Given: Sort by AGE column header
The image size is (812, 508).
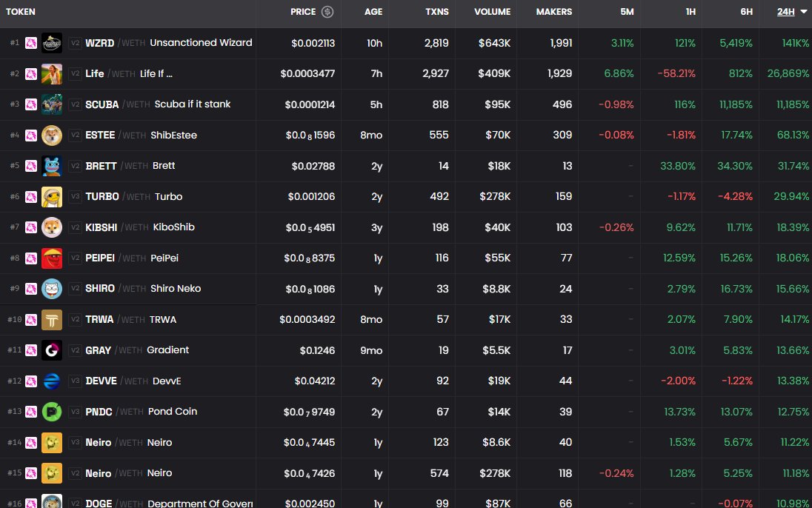Looking at the screenshot, I should [x=373, y=12].
